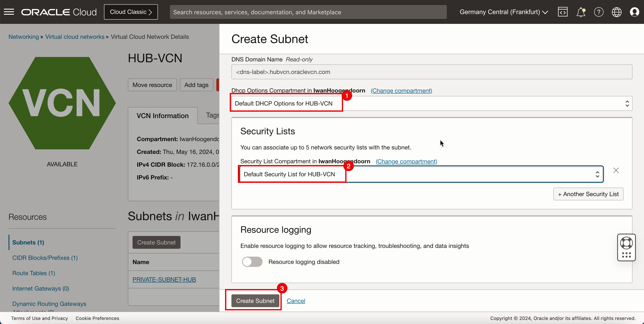This screenshot has width=644, height=324.
Task: Click the help question mark icon
Action: (599, 12)
